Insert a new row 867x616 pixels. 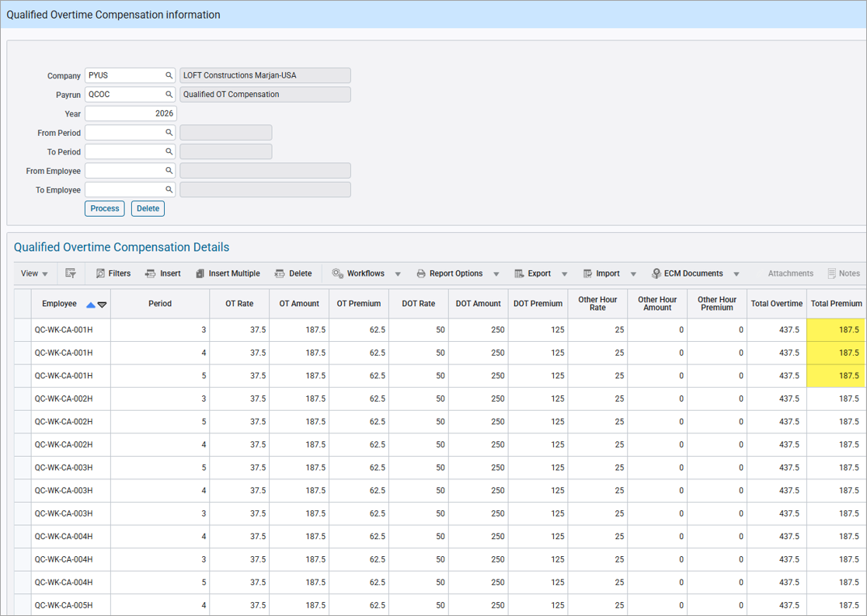click(163, 273)
